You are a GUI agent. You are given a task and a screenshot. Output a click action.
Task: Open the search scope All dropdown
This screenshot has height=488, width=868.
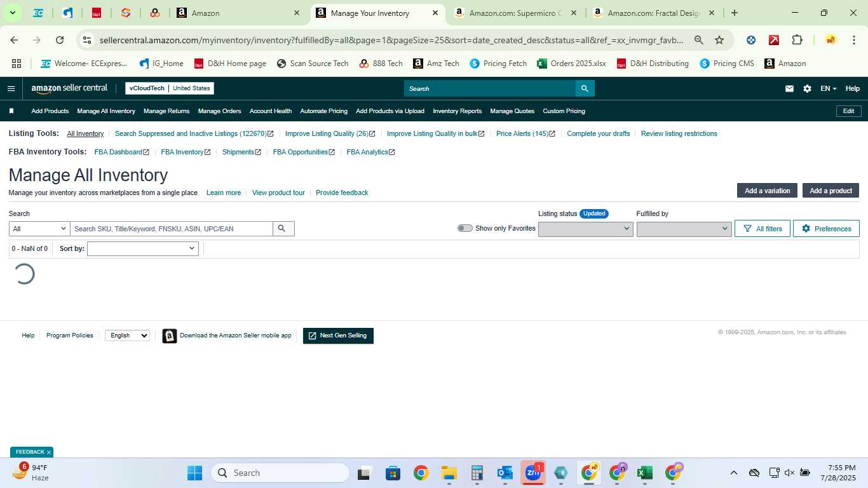pyautogui.click(x=39, y=229)
